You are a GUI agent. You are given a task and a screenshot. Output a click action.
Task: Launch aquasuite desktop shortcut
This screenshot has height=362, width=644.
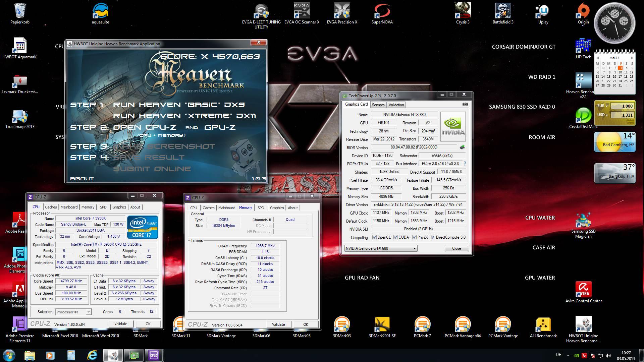[100, 13]
